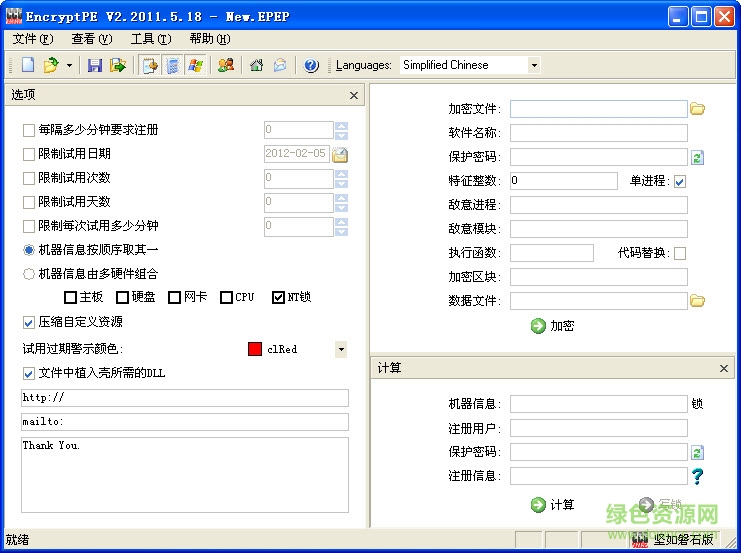Click the question mark next to 注册信息
Viewport: 741px width, 553px height.
(x=698, y=476)
